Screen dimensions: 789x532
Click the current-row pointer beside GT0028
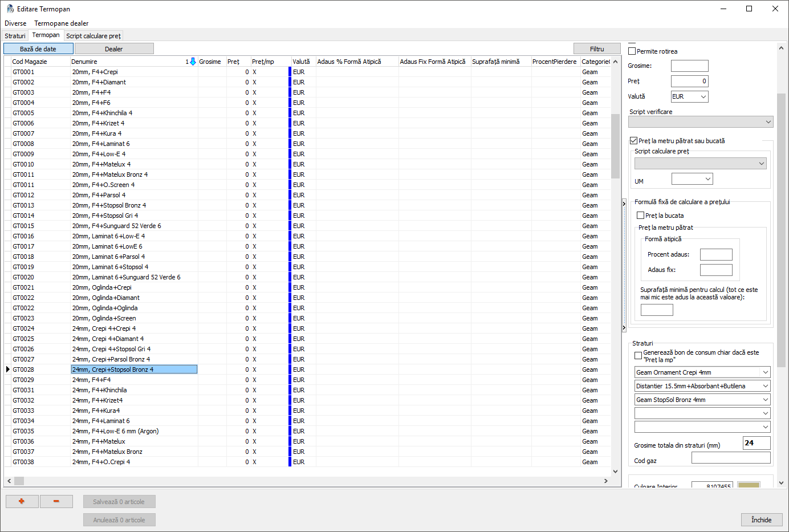coord(8,369)
